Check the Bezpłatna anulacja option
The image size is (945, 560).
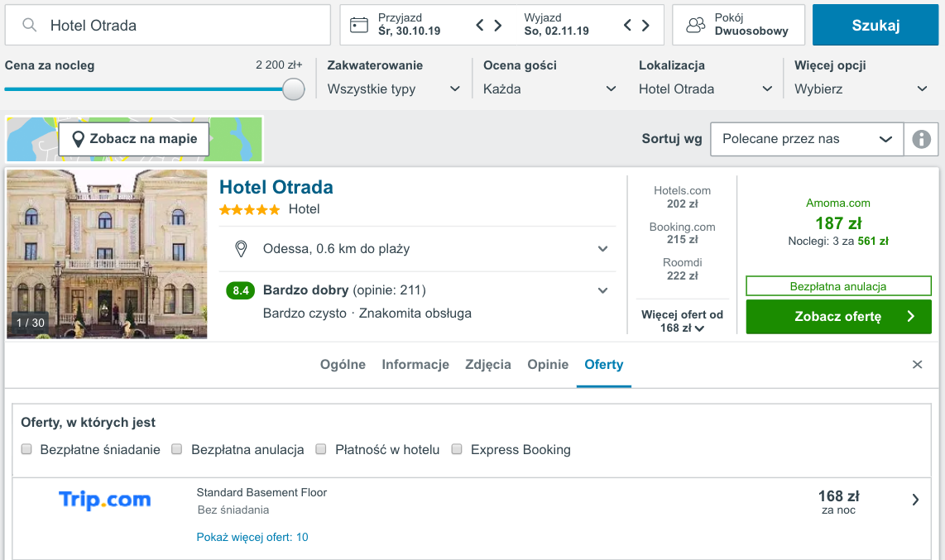click(x=176, y=449)
